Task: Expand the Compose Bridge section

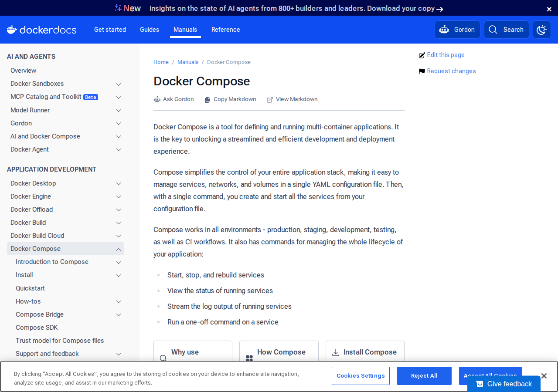Action: coord(119,314)
